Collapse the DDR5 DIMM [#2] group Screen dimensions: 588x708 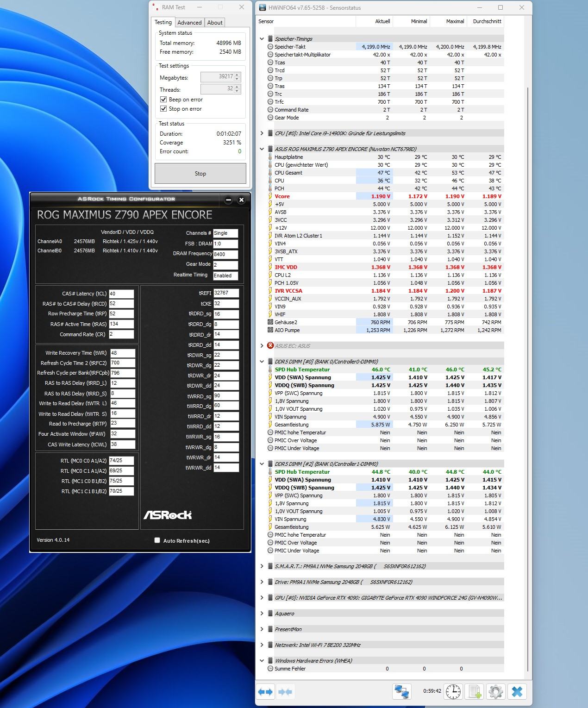click(262, 464)
